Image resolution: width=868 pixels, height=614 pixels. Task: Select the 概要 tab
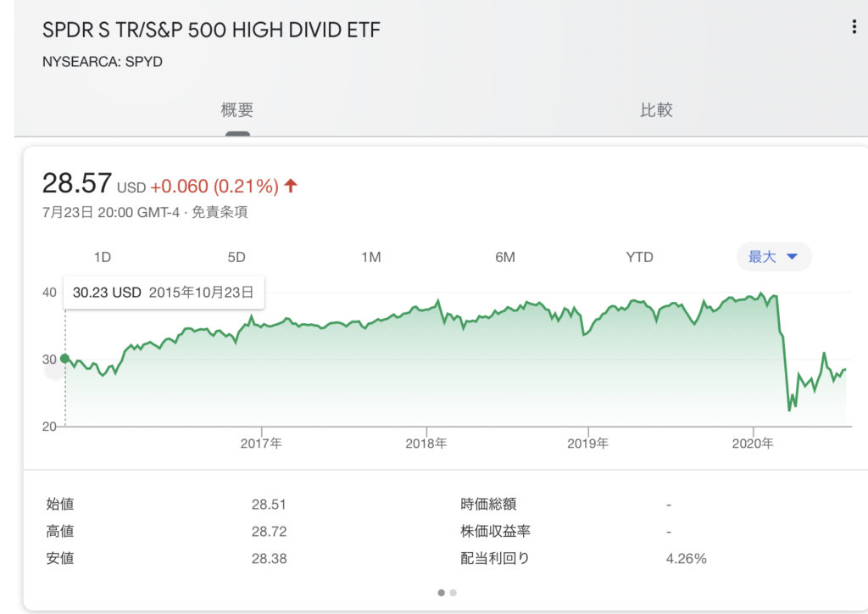tap(237, 109)
